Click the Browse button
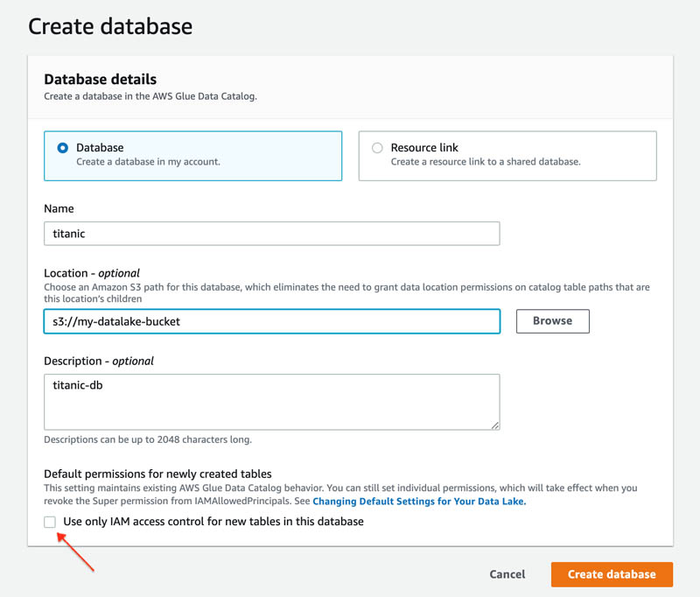The height and width of the screenshot is (597, 700). pyautogui.click(x=553, y=321)
